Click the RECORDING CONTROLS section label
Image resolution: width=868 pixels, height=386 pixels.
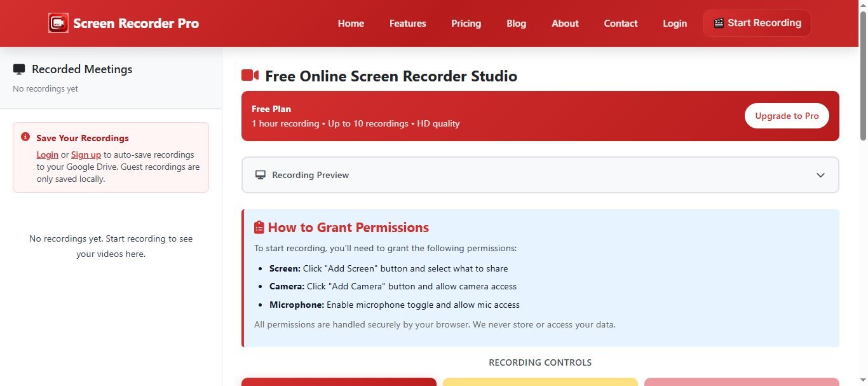click(x=540, y=362)
